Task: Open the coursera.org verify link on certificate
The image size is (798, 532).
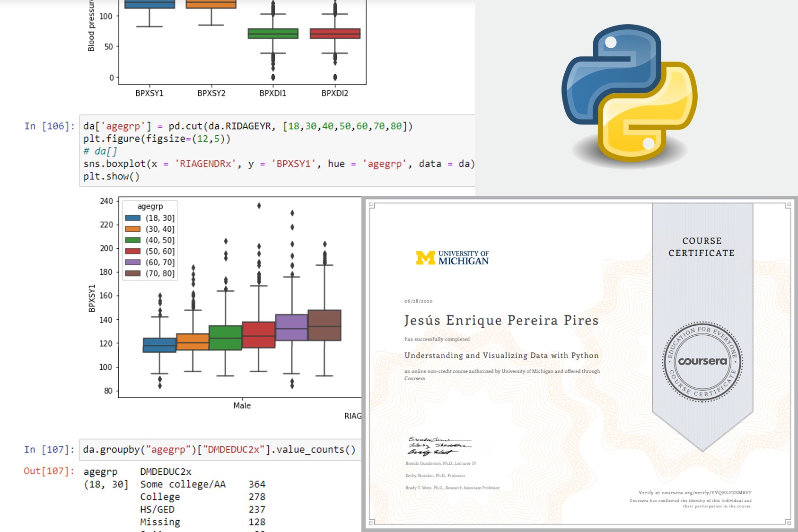Action: tap(695, 492)
